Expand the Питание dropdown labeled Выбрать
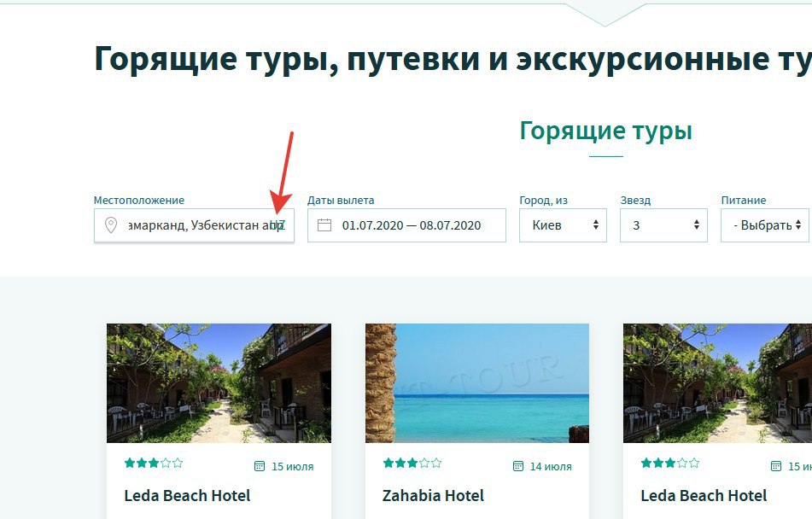Image resolution: width=812 pixels, height=519 pixels. (764, 225)
